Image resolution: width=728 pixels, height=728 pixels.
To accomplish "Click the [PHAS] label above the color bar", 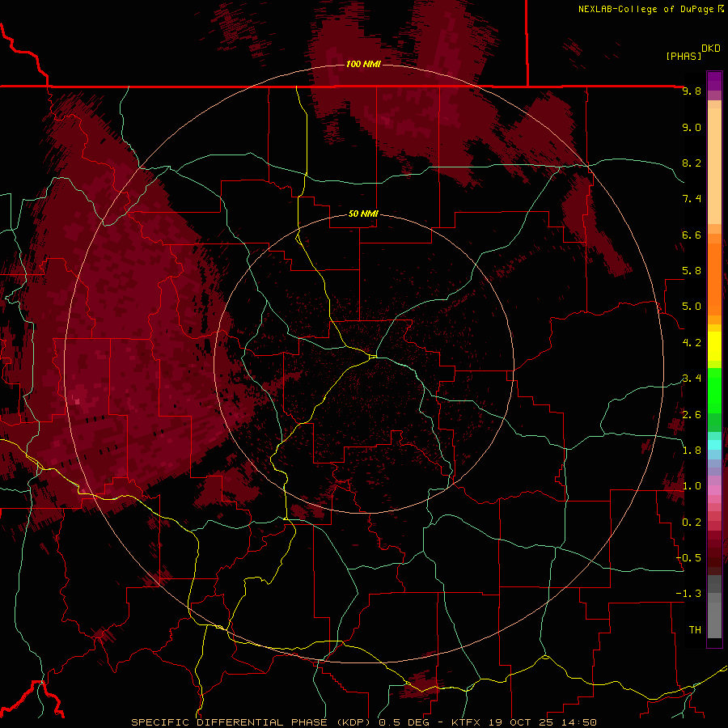I will [684, 56].
